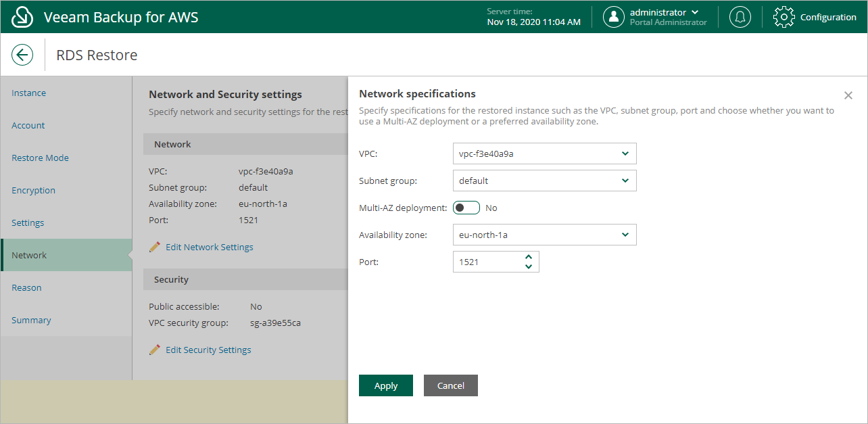Open the Subnet group dropdown
The width and height of the screenshot is (868, 424).
(545, 181)
